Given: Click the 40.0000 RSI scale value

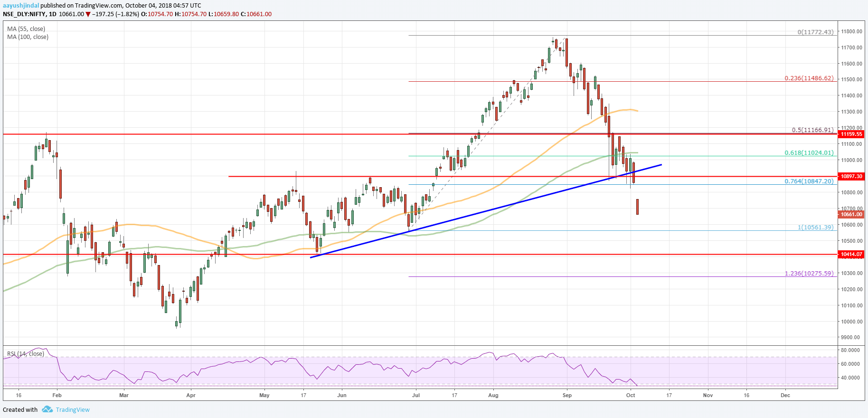Looking at the screenshot, I should 850,378.
